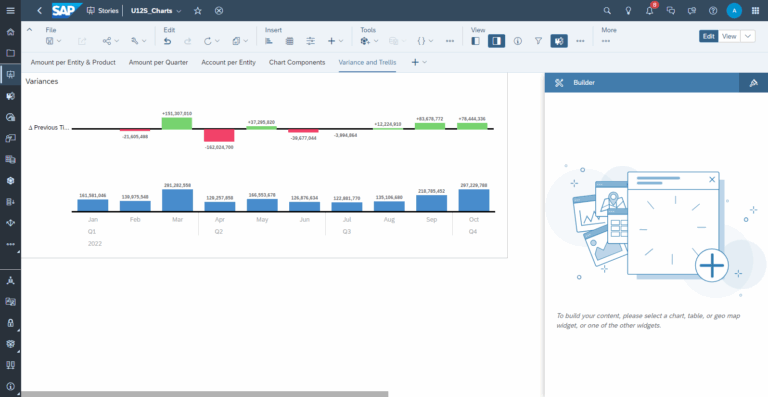Mark story as favorite with star
The height and width of the screenshot is (397, 768).
point(197,11)
